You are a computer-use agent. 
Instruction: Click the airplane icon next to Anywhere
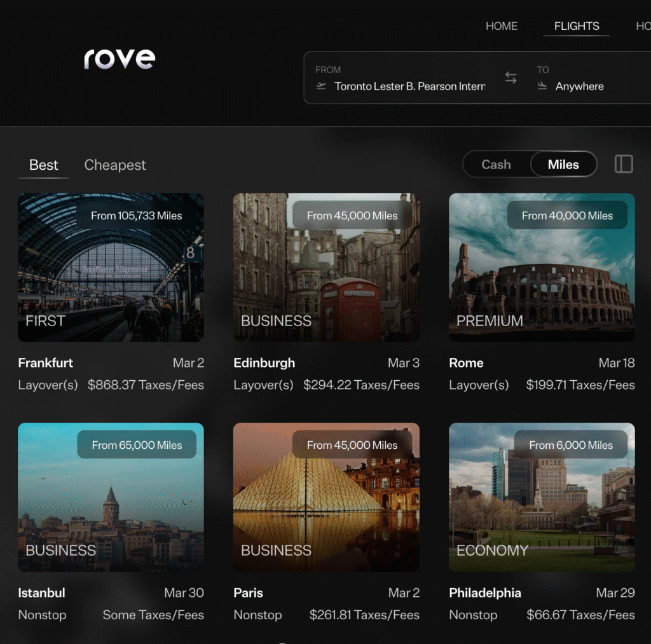click(541, 86)
